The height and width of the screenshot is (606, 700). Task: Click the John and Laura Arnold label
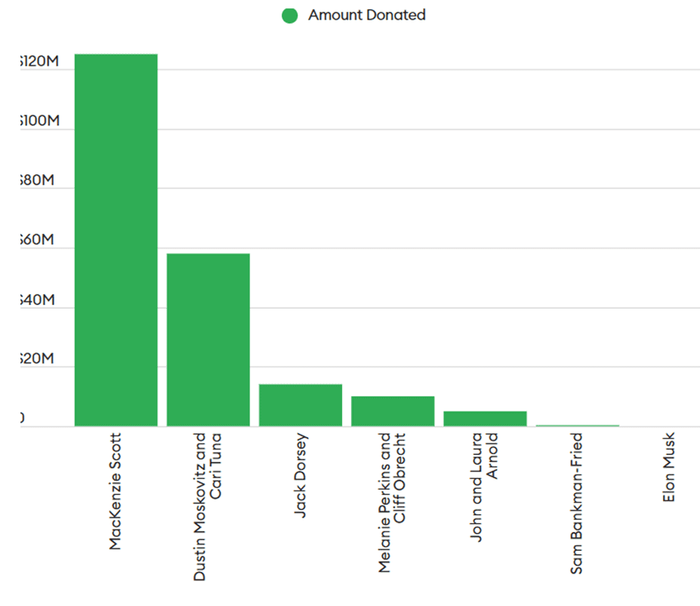tap(484, 487)
